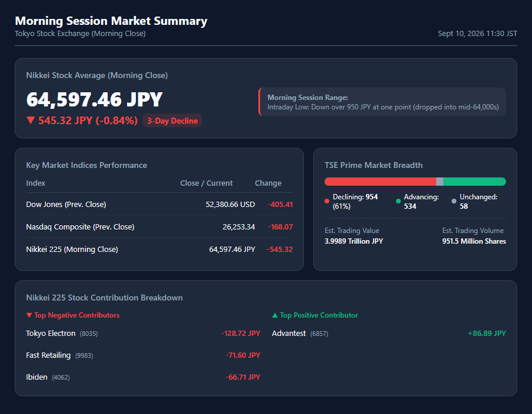Screen dimensions: 532x414
Task: Click the 951.5 Million Shares trading volume
Action: [474, 241]
